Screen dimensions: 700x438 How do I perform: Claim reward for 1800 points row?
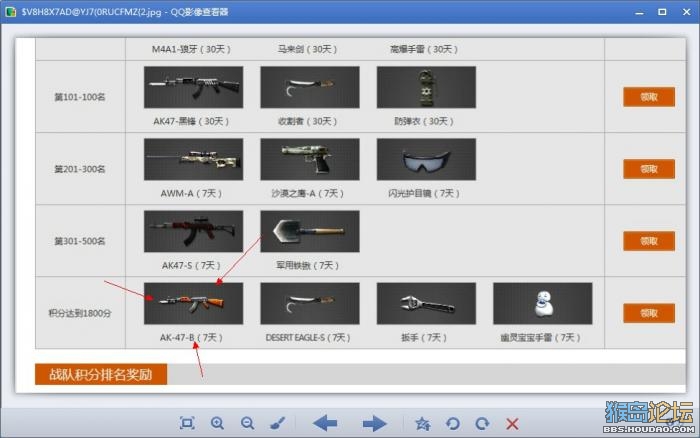click(x=649, y=313)
